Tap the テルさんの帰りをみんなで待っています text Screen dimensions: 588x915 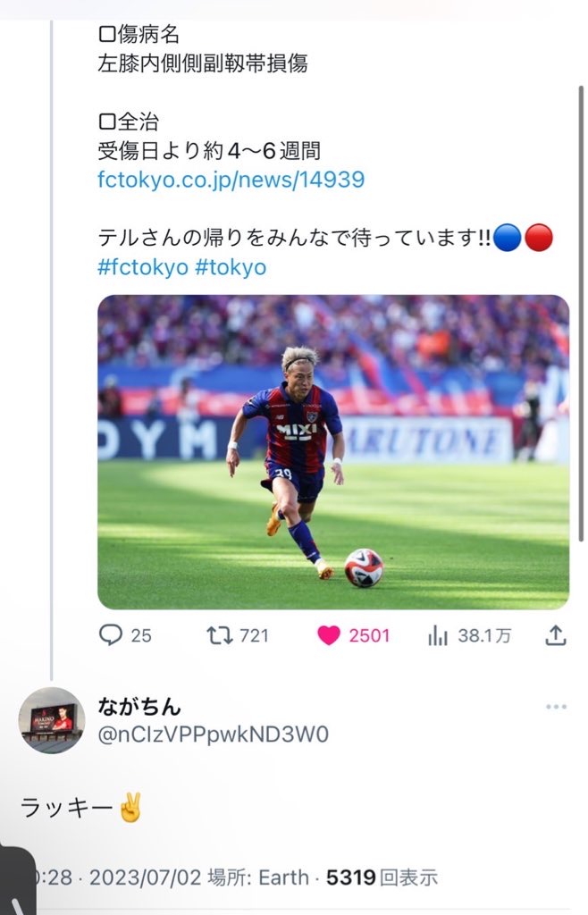click(x=293, y=239)
